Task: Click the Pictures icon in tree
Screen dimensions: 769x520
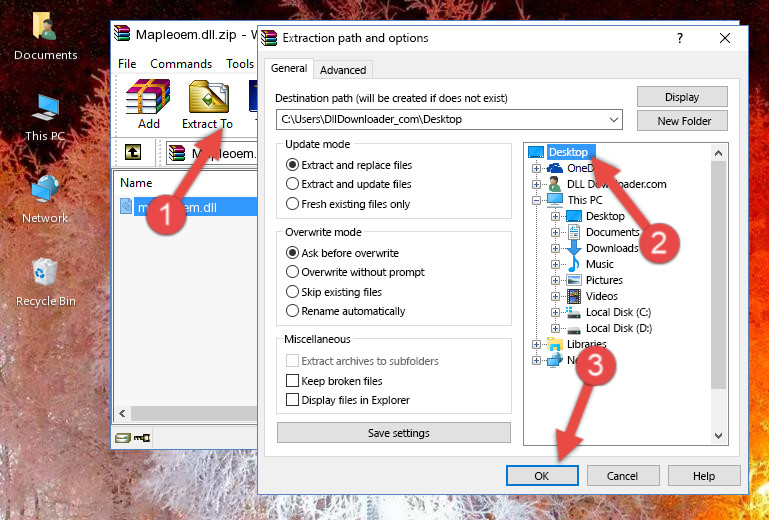Action: point(573,280)
